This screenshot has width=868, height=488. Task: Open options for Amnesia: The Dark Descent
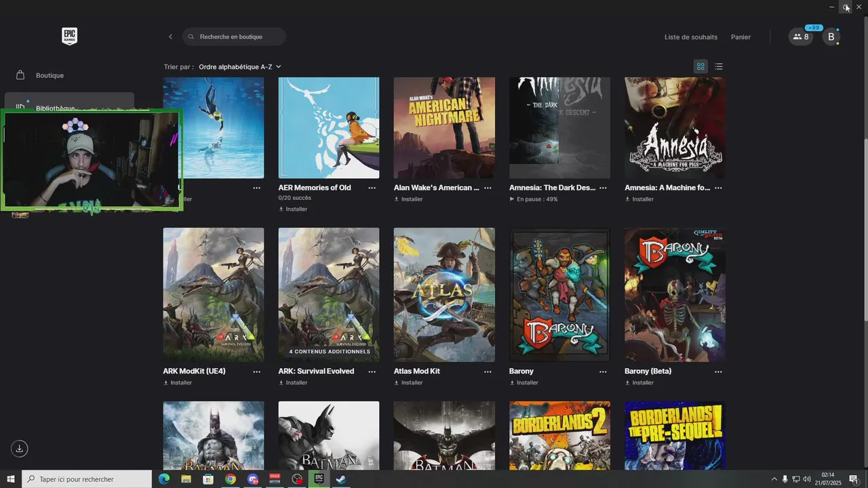coord(603,188)
